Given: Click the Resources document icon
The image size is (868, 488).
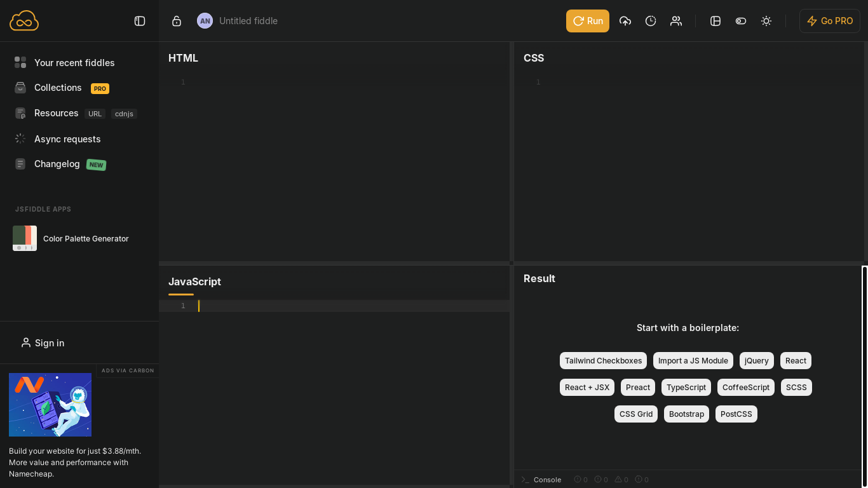Looking at the screenshot, I should pyautogui.click(x=20, y=113).
